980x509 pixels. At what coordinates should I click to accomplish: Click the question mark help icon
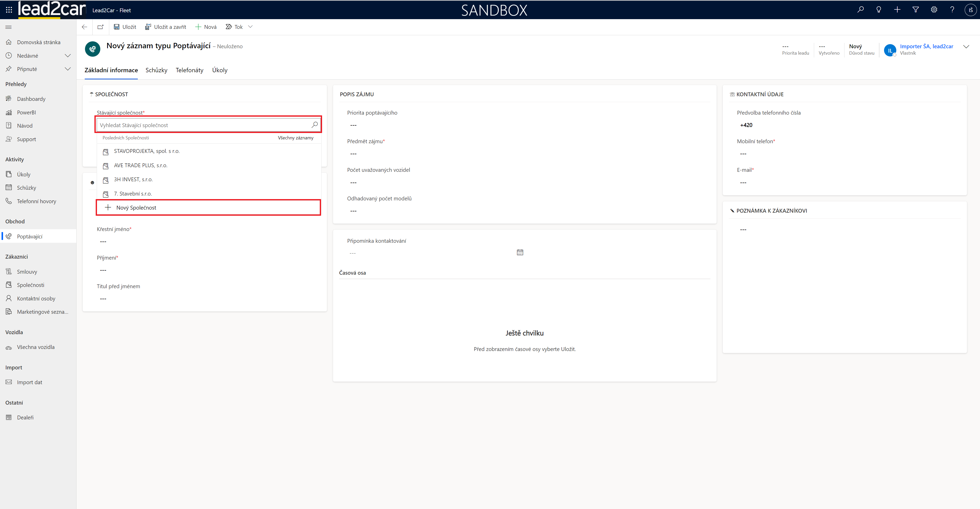click(952, 10)
